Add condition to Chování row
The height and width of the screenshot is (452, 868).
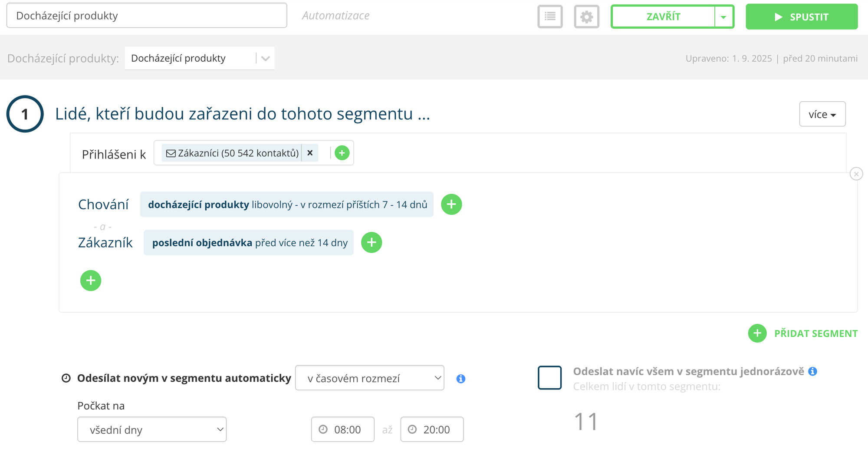coord(451,205)
